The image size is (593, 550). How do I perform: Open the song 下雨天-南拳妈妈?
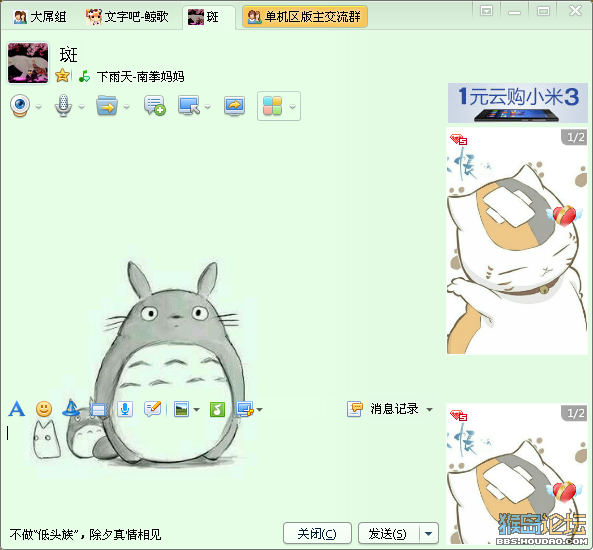(x=140, y=76)
